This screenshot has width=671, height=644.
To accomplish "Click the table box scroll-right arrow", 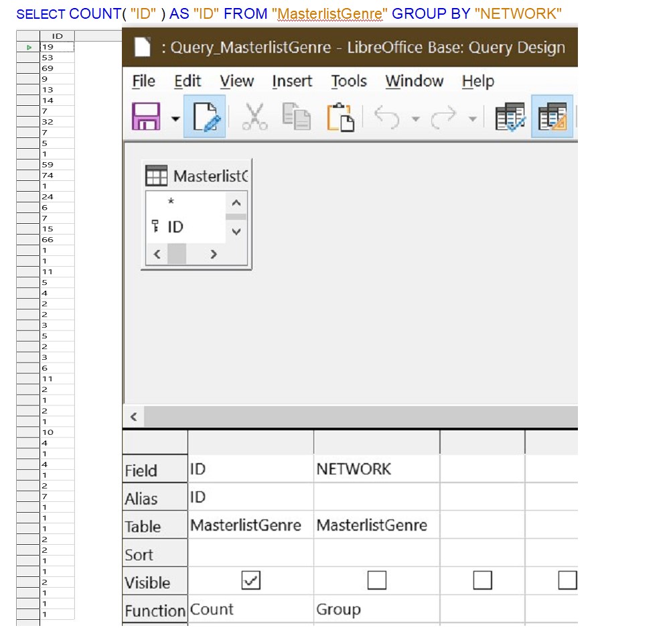I will coord(214,255).
